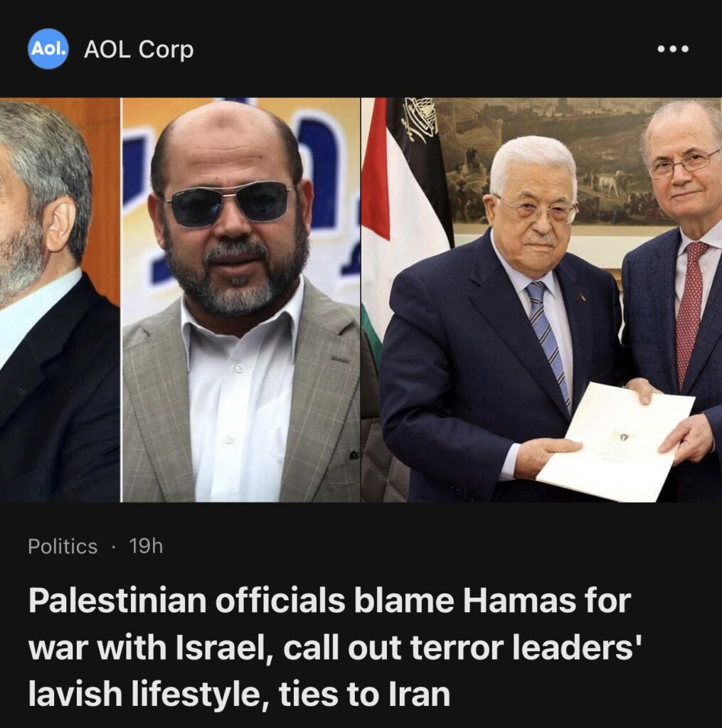Open the AOL Corp publisher page
The width and height of the screenshot is (722, 728).
click(139, 49)
